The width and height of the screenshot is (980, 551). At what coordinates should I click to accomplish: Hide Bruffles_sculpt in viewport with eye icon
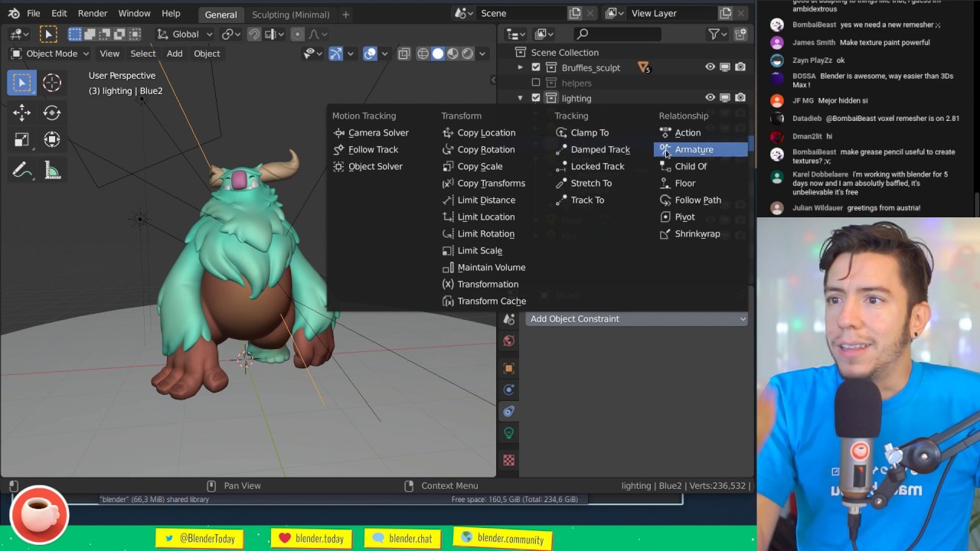[710, 67]
